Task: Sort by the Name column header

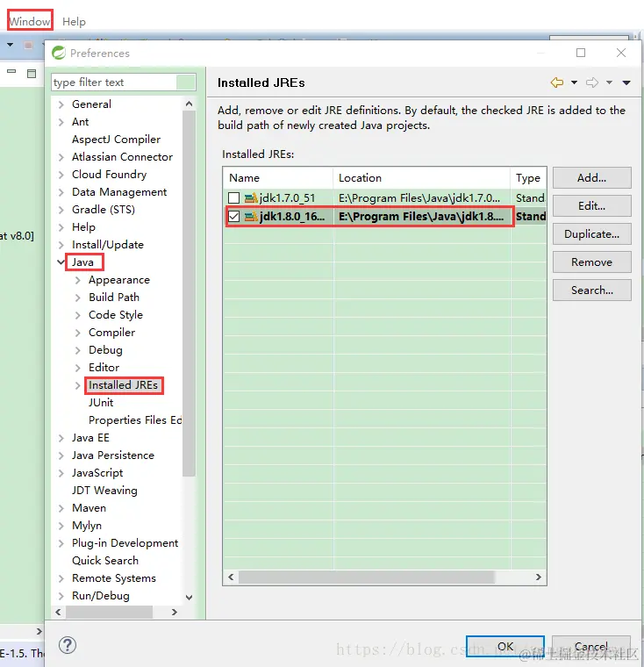Action: click(278, 178)
